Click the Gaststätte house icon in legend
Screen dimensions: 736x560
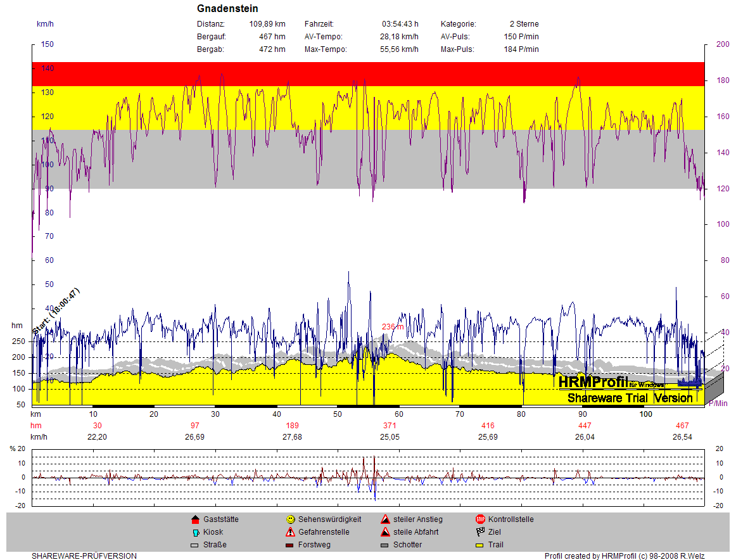click(195, 519)
